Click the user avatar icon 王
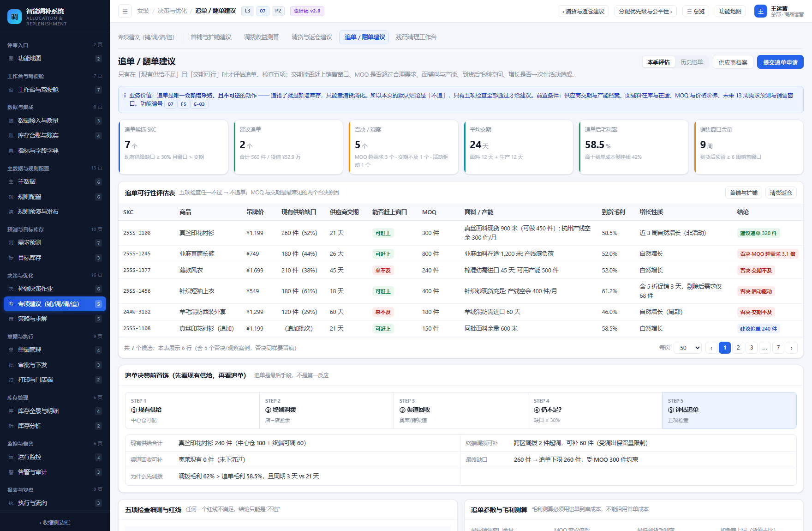The height and width of the screenshot is (531, 812). [x=760, y=11]
